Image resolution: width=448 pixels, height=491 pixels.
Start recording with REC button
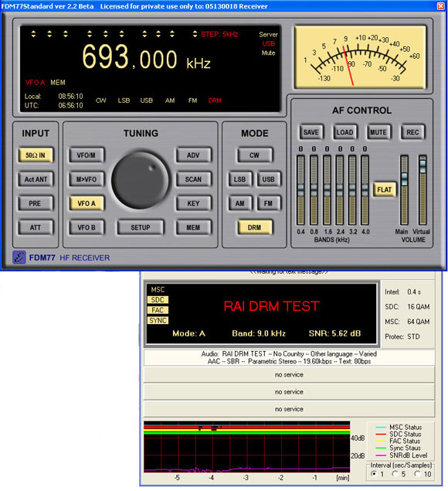(412, 132)
